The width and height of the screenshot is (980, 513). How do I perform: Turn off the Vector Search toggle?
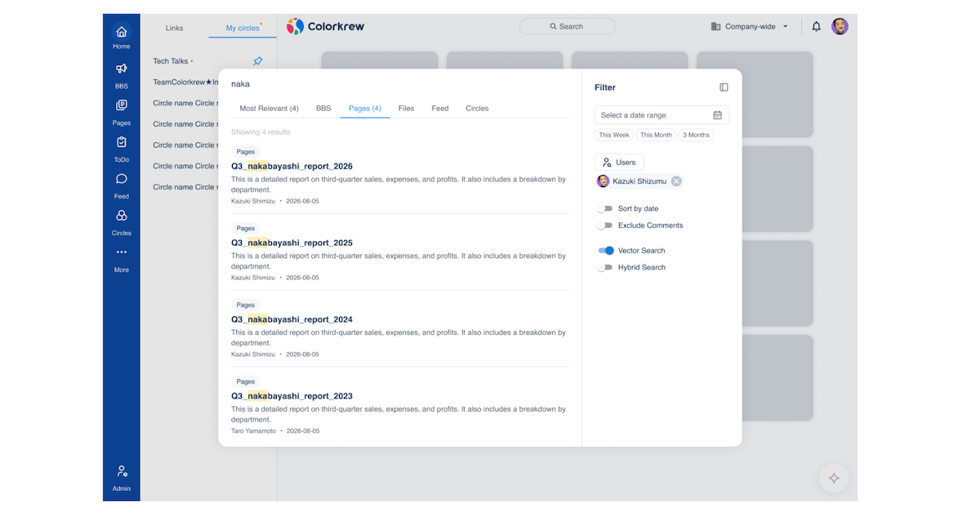pos(605,251)
